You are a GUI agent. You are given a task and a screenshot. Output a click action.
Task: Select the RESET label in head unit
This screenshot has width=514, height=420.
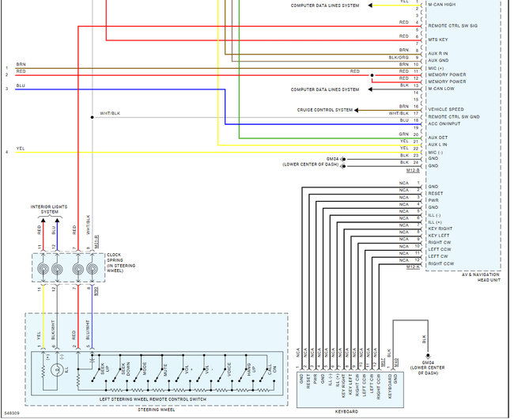[436, 194]
